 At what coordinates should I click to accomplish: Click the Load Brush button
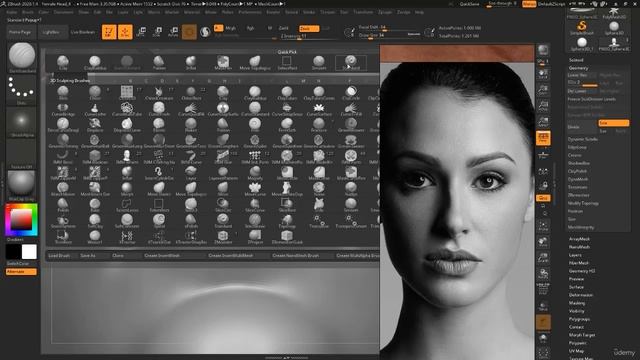point(59,256)
